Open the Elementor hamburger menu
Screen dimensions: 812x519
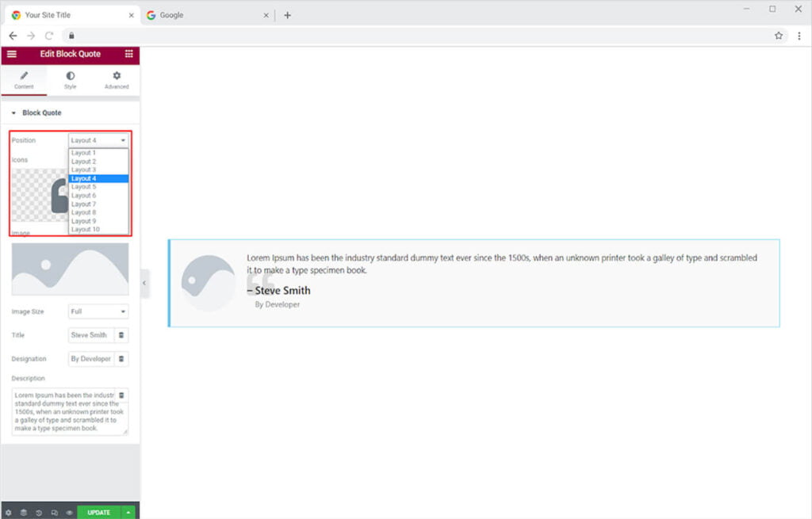(x=11, y=54)
